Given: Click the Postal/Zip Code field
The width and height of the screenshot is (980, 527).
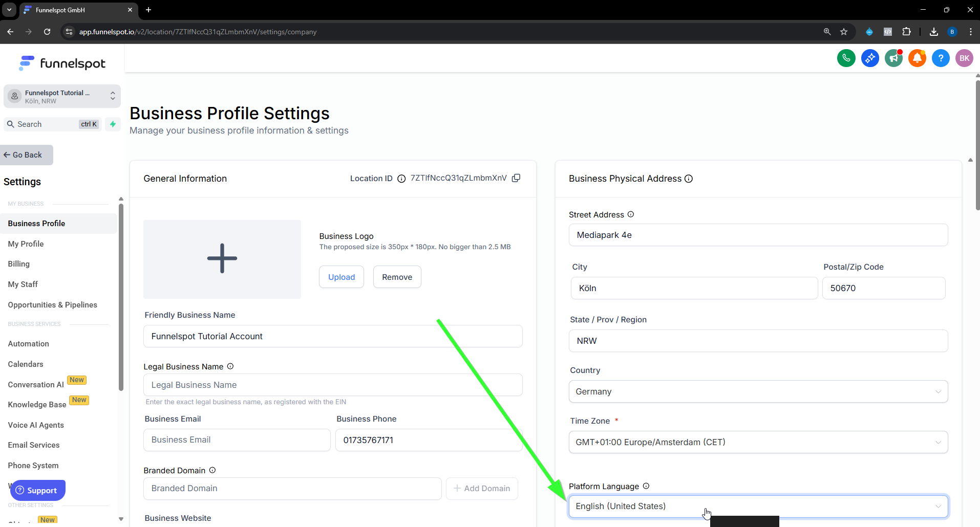Looking at the screenshot, I should [884, 288].
